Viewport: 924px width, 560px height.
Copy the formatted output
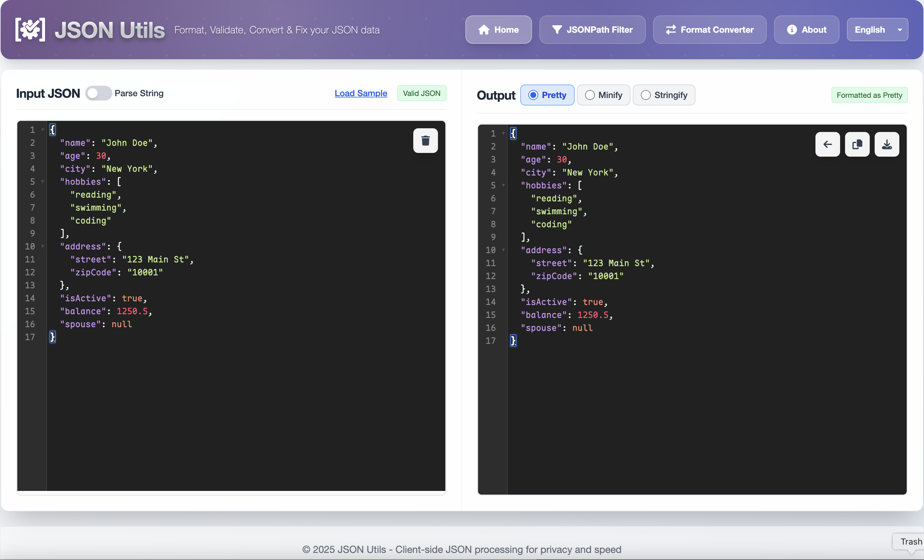click(x=857, y=144)
